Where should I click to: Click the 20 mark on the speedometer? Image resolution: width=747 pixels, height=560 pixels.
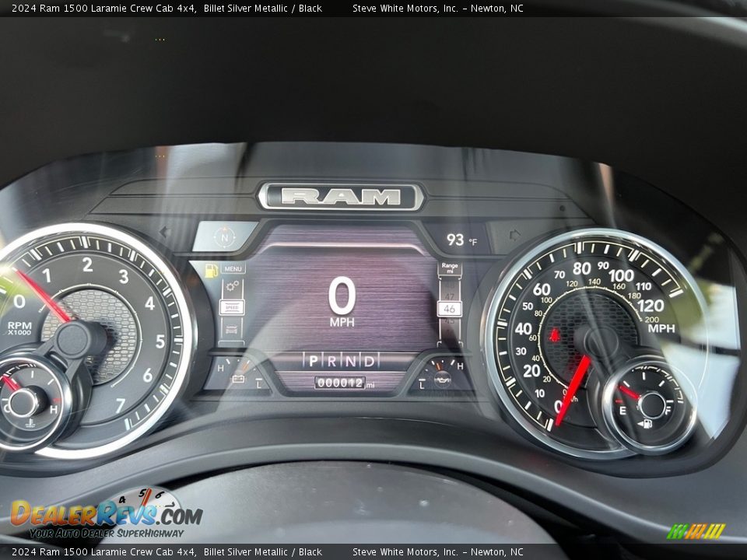pos(531,371)
